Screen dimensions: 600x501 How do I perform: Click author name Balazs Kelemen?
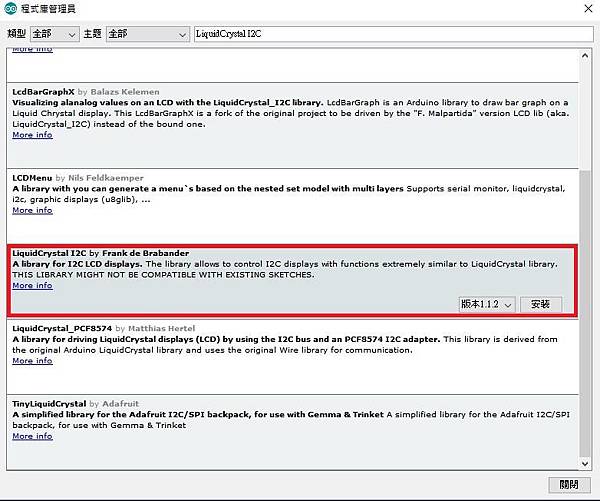tap(125, 92)
